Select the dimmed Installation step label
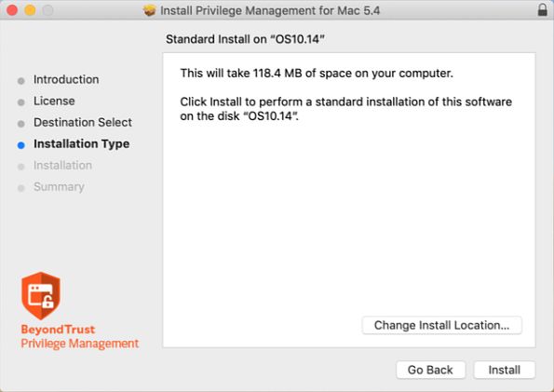 point(62,166)
